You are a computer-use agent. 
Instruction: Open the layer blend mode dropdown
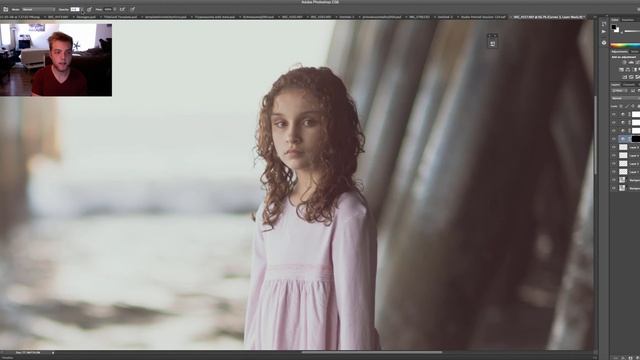(x=625, y=98)
